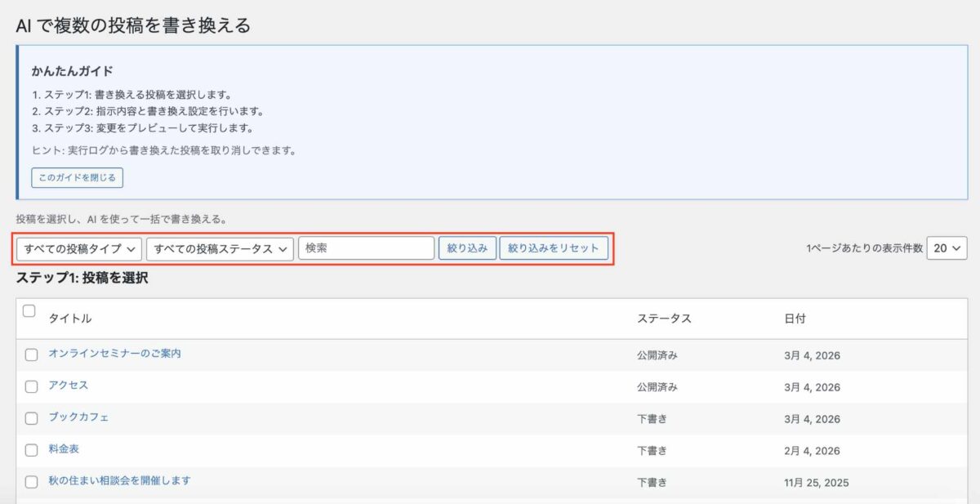Check the box next to アクセス

coord(31,386)
